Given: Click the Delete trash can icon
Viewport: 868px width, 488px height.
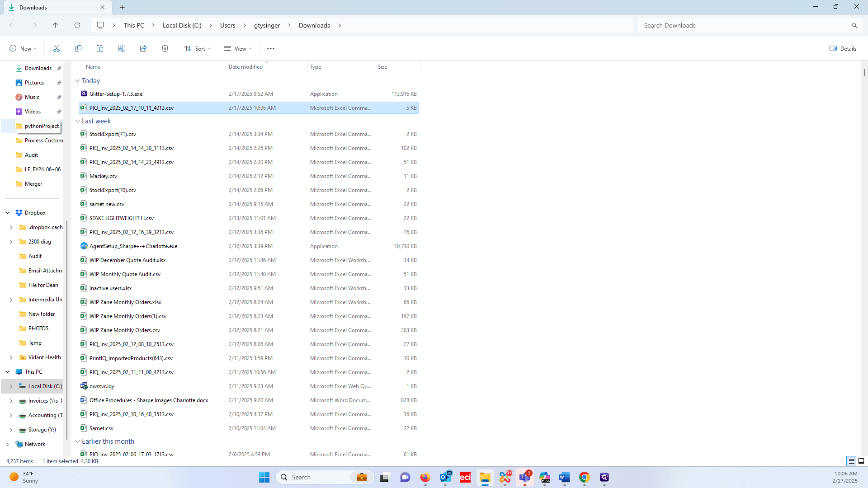Looking at the screenshot, I should (x=165, y=48).
